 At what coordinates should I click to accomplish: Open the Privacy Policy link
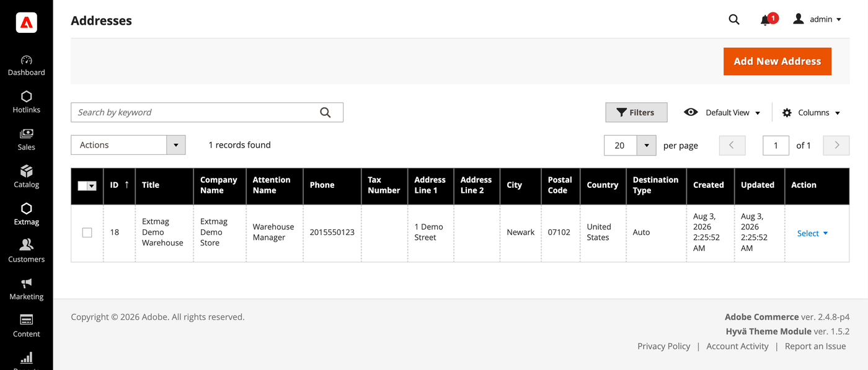click(664, 346)
